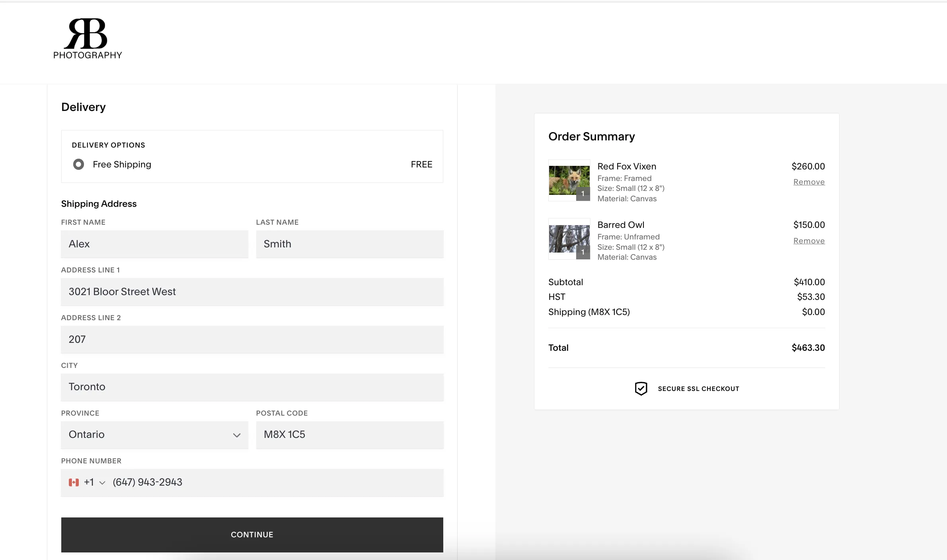Click the Barred Owl thumbnail
Viewport: 947px width, 560px height.
569,239
